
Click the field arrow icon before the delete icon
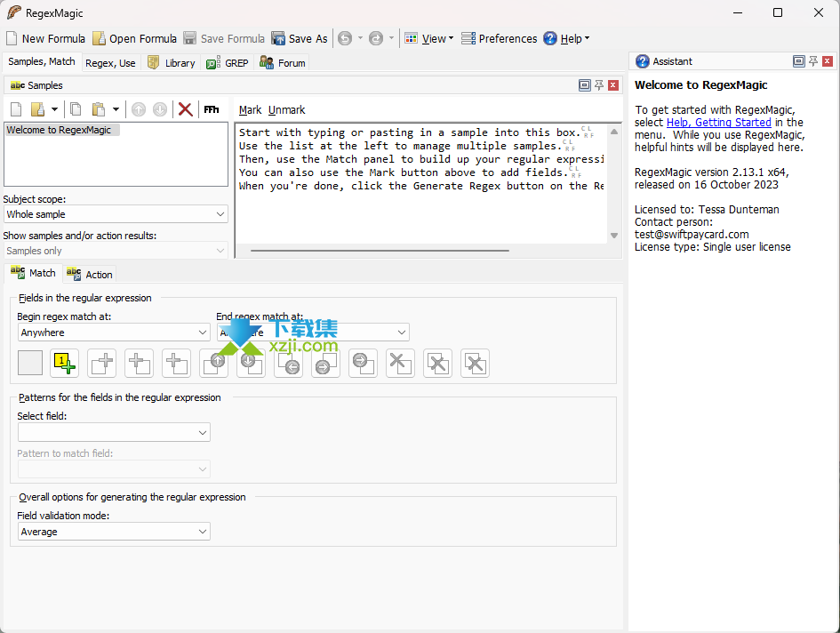tap(364, 363)
